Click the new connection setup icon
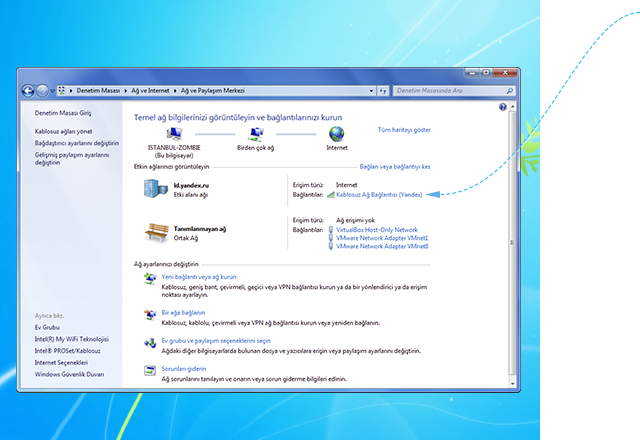Screen dimensions: 640x440 (150, 278)
